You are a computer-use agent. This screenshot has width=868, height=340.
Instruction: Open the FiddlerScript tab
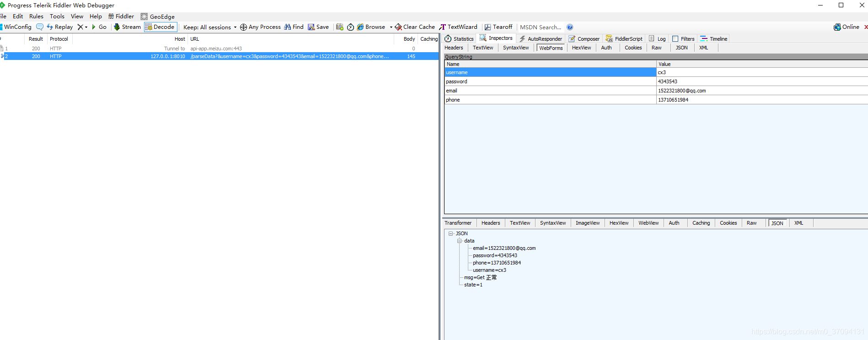tap(624, 39)
